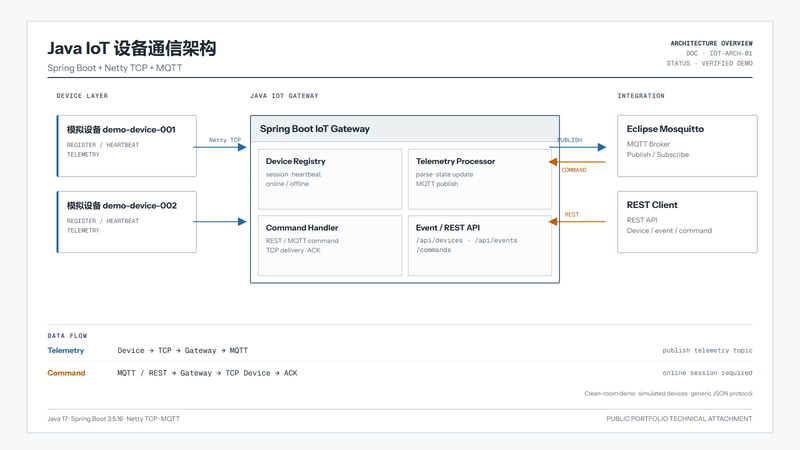Click 'PUBLIC PORTFOLIO TECHNICAL ATTACHMENT' footer text
The image size is (800, 450).
tap(679, 418)
